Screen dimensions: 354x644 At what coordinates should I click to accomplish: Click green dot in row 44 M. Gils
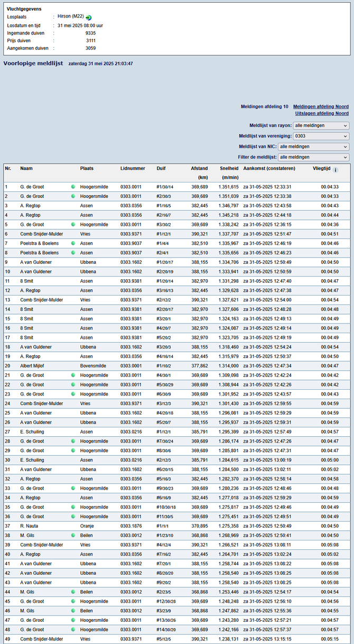point(73,592)
